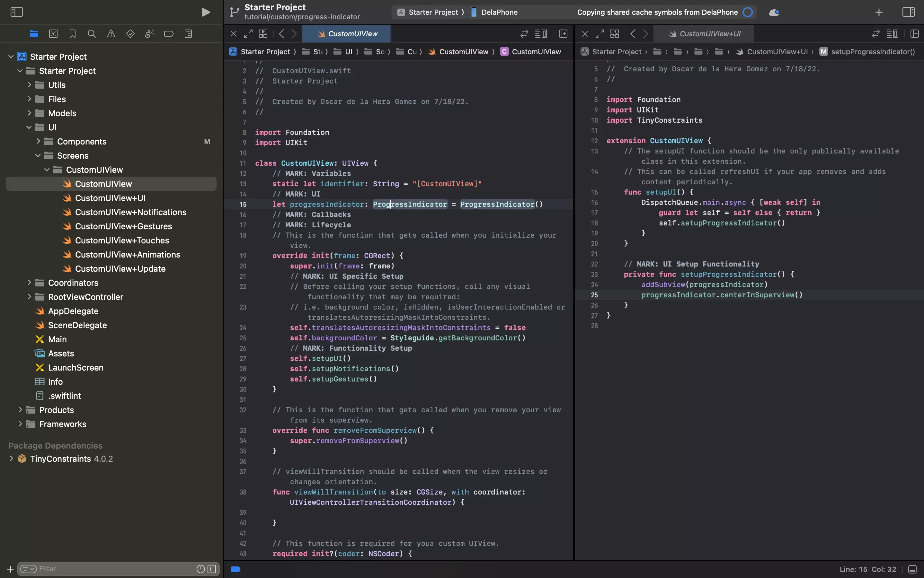Open the CustomUIView+Gestures file

click(123, 226)
